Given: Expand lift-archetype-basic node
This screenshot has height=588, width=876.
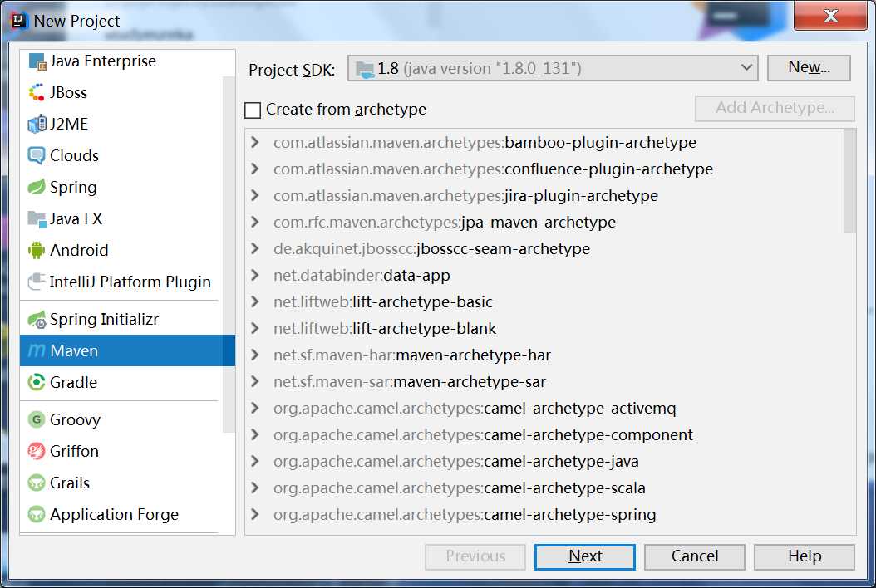Looking at the screenshot, I should [x=255, y=302].
